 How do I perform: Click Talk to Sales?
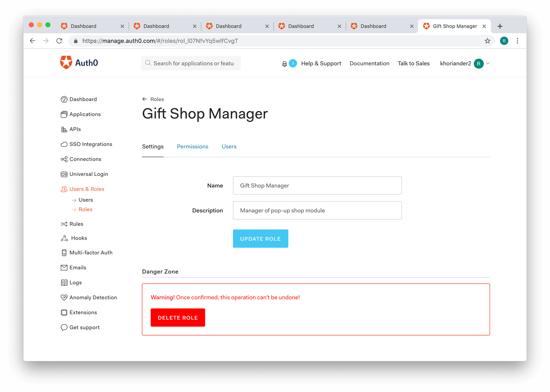414,63
